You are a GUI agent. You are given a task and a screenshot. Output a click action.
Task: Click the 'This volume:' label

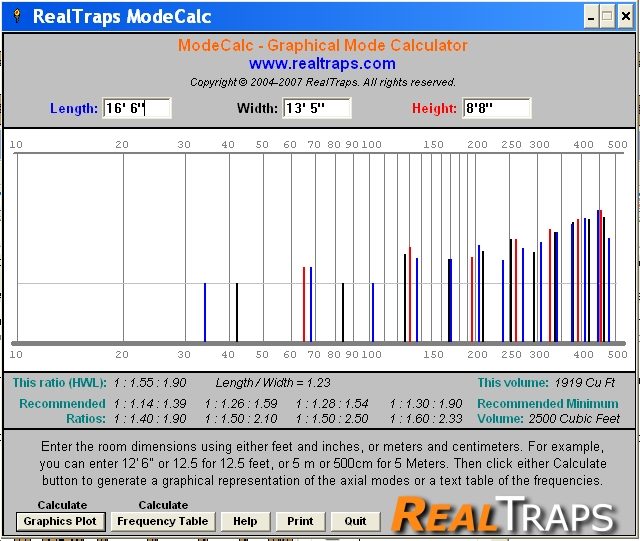(x=513, y=383)
